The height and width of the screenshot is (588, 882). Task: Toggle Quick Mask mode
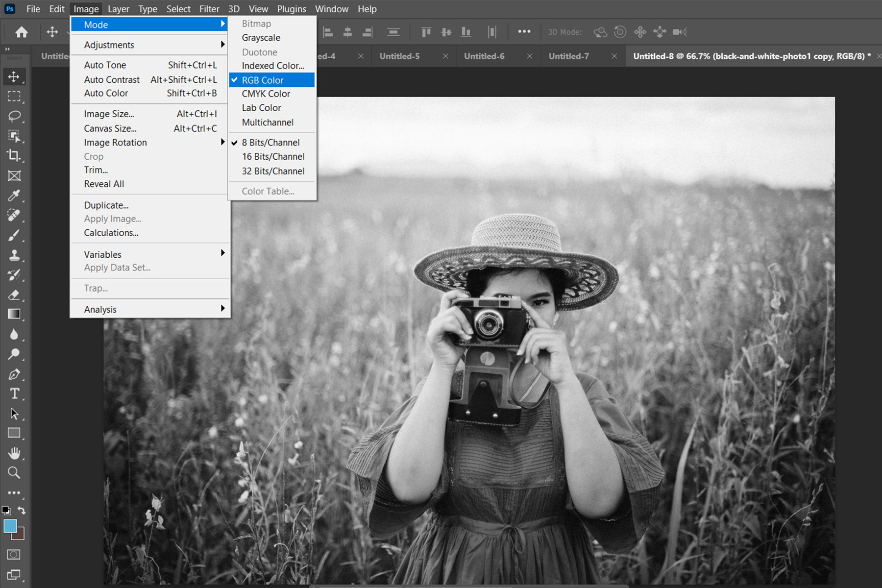(14, 555)
